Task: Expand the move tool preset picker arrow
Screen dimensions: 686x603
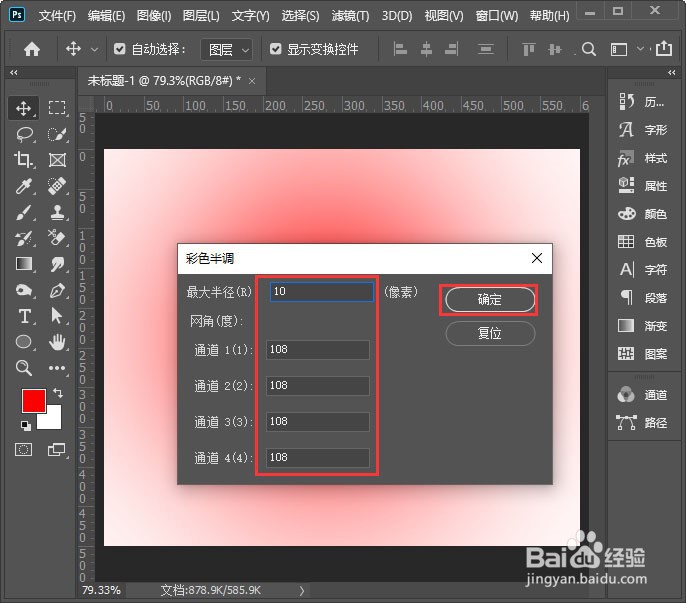Action: pos(94,49)
